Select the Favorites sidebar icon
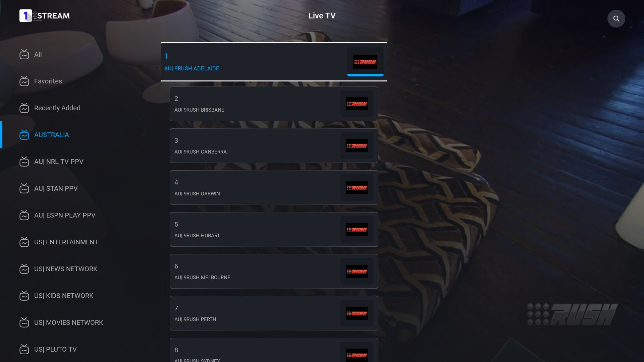The image size is (644, 362). point(24,81)
